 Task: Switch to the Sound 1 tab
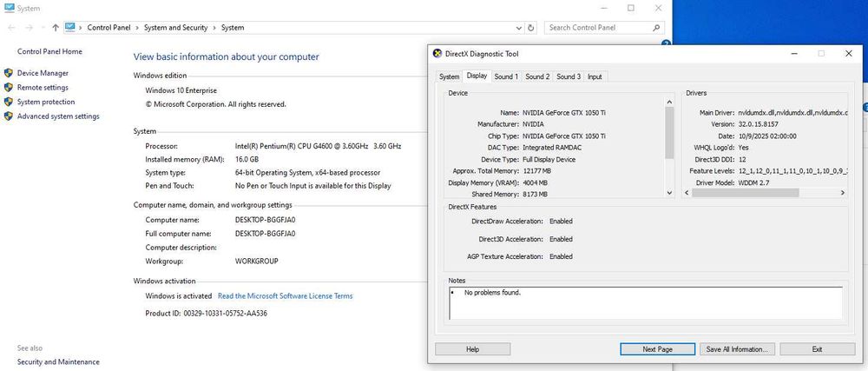506,76
